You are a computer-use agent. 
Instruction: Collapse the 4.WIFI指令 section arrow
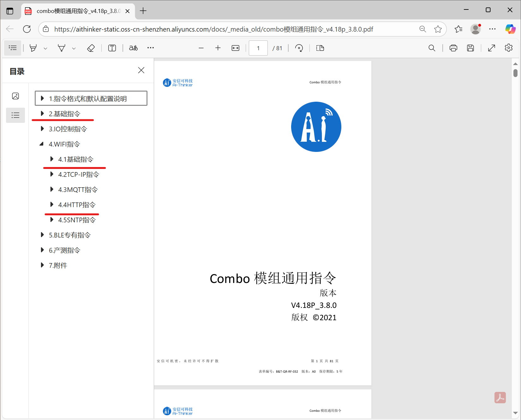tap(42, 144)
